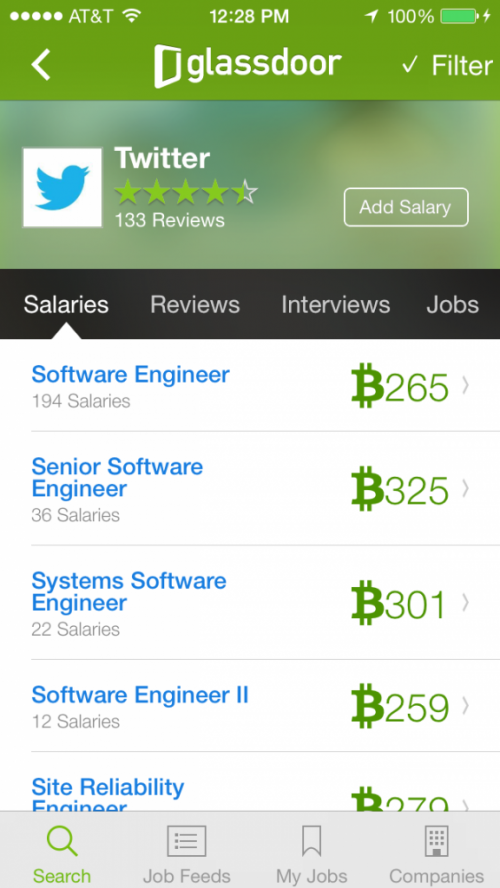
Task: Tap the Glassdoor door logo
Action: tap(168, 66)
